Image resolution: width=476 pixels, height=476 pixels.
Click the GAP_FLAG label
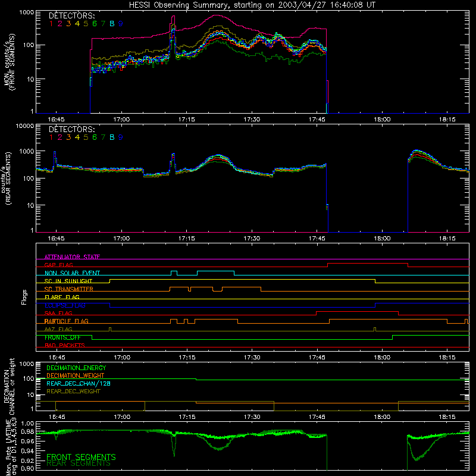click(x=58, y=265)
